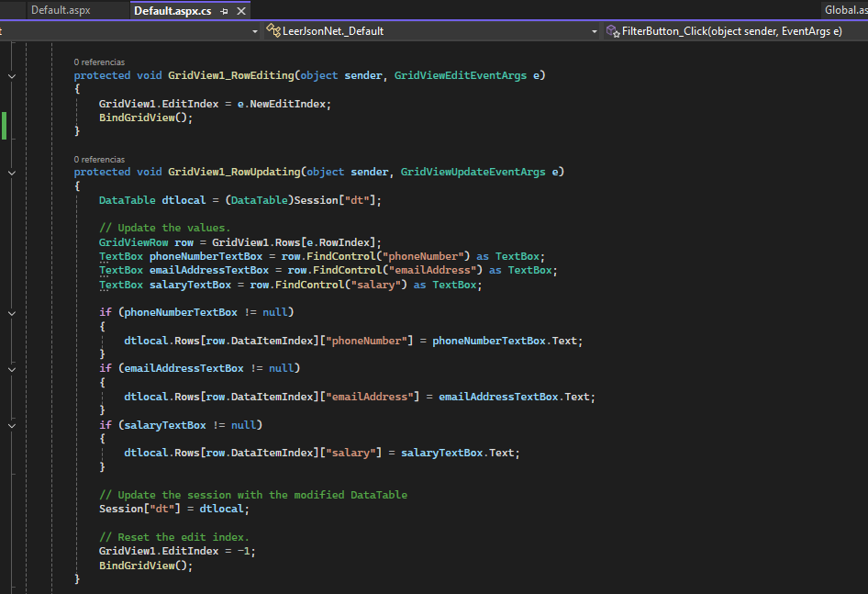This screenshot has width=868, height=594.
Task: Click the line 'GridView1.EditIndex = e.NewEditIndex;'
Action: [x=215, y=104]
